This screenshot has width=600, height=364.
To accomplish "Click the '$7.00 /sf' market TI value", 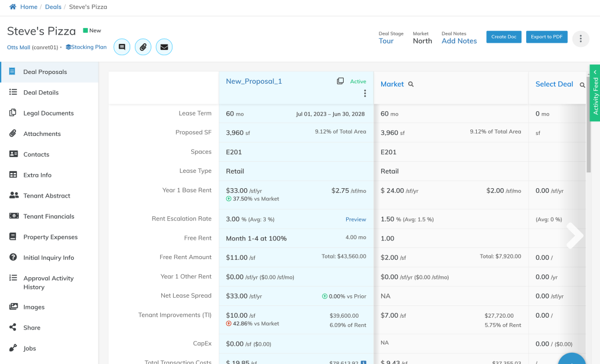I will pyautogui.click(x=394, y=315).
